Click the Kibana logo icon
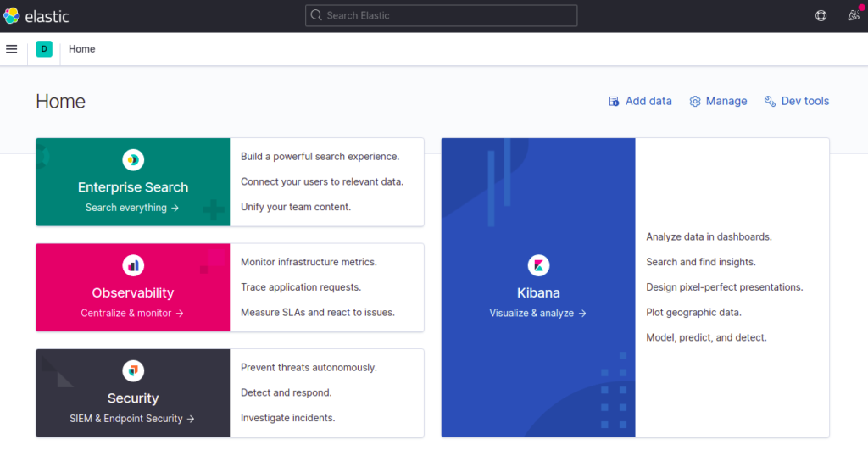The image size is (868, 456). [538, 265]
